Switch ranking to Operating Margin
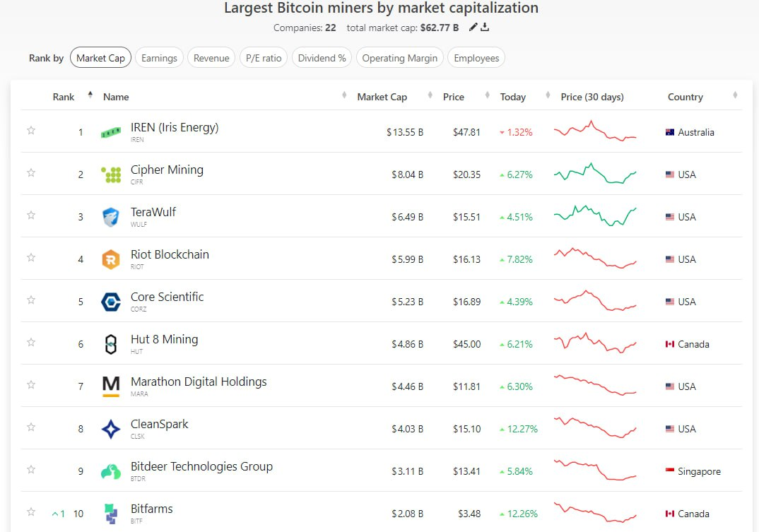The height and width of the screenshot is (532, 759). pyautogui.click(x=399, y=58)
